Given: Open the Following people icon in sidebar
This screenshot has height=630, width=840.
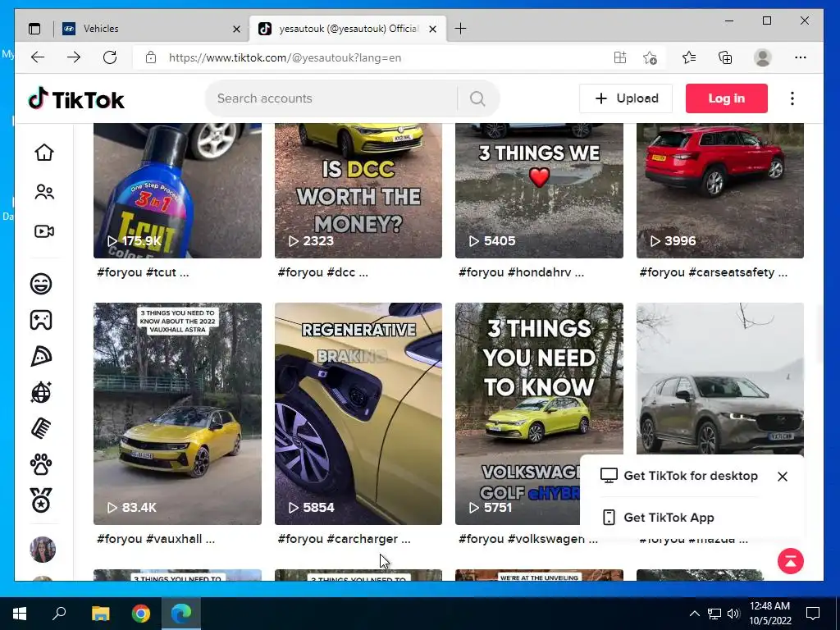Looking at the screenshot, I should tap(44, 192).
